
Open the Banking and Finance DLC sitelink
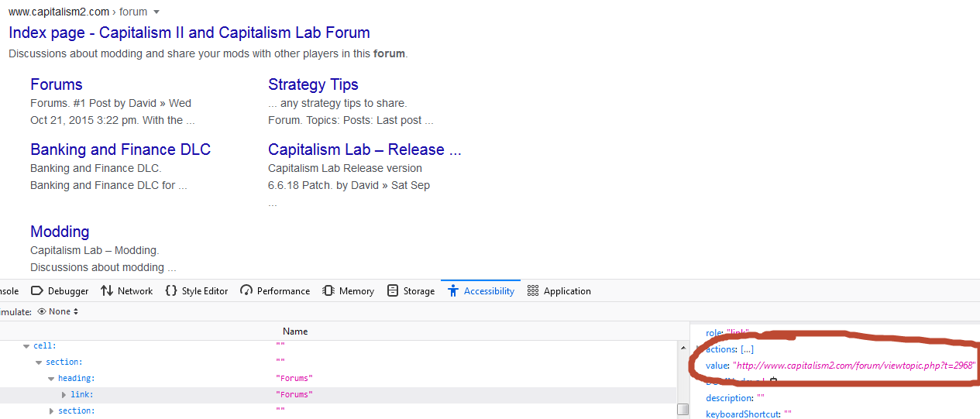[x=120, y=149]
